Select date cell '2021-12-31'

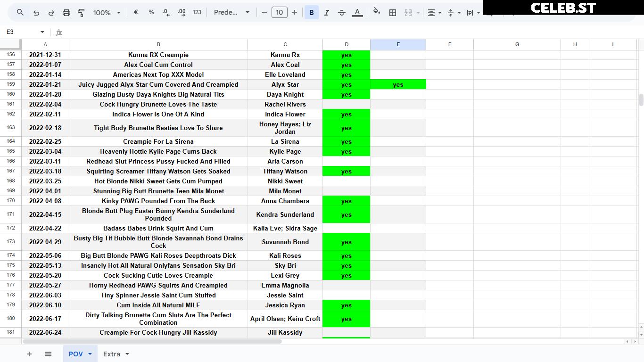[45, 55]
